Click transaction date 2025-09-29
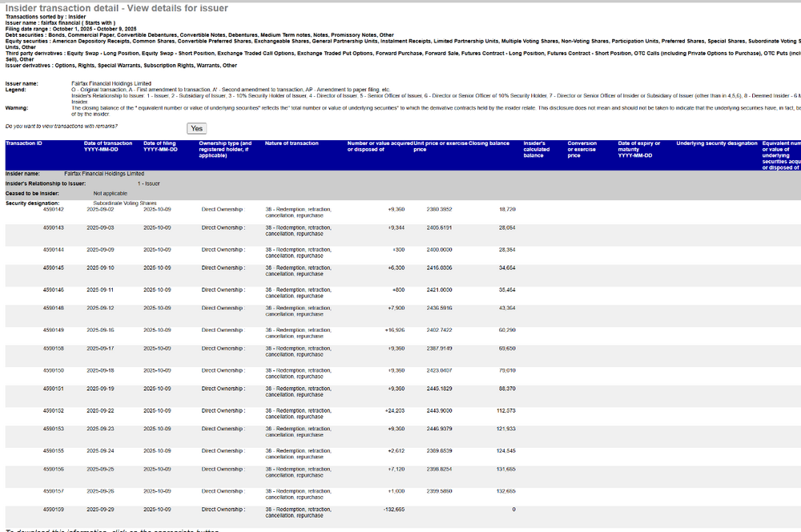 click(x=100, y=510)
